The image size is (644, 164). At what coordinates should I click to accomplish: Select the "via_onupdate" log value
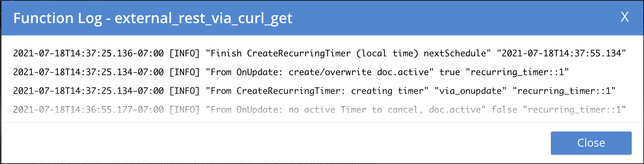tap(470, 91)
